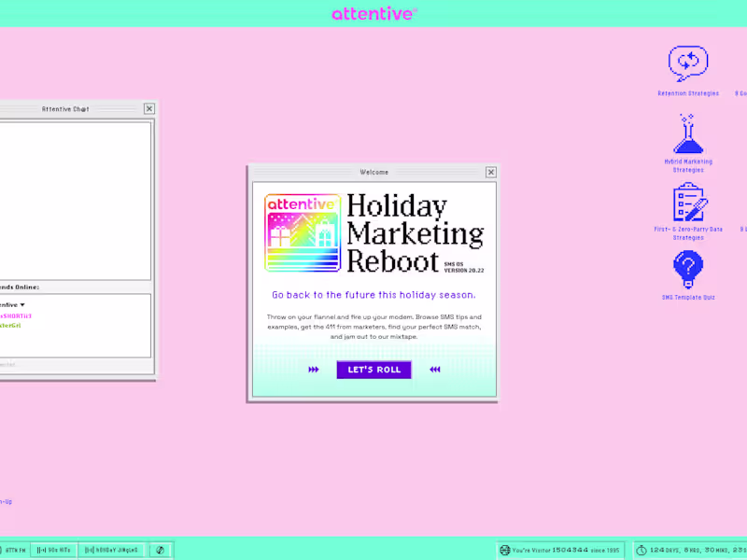This screenshot has width=747, height=560.
Task: Click the ATTN FM radio label
Action: pos(15,550)
